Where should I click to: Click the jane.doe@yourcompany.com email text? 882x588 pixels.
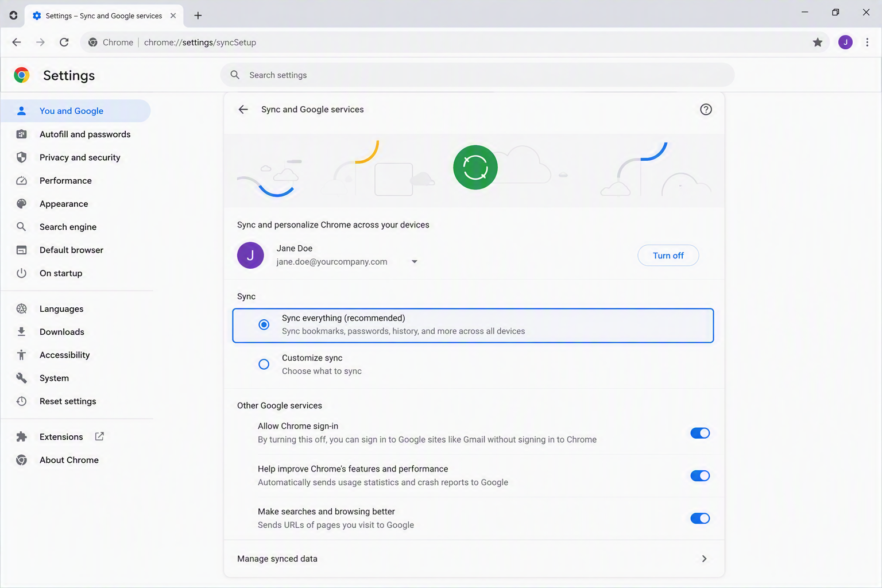coord(332,262)
